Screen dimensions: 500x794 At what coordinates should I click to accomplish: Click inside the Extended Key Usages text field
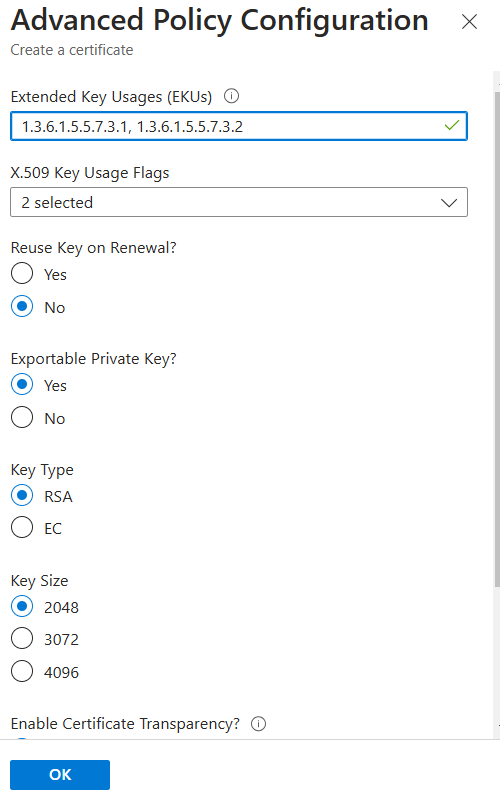point(239,126)
